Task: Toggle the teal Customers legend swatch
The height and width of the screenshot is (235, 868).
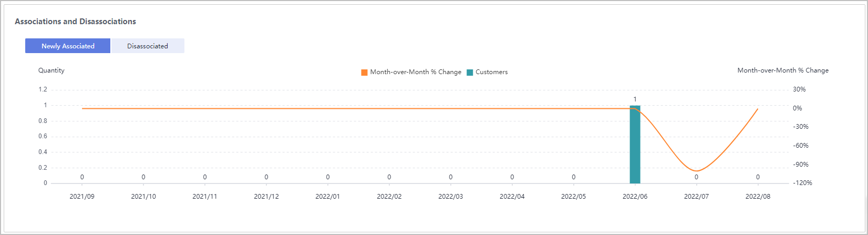Action: click(470, 73)
